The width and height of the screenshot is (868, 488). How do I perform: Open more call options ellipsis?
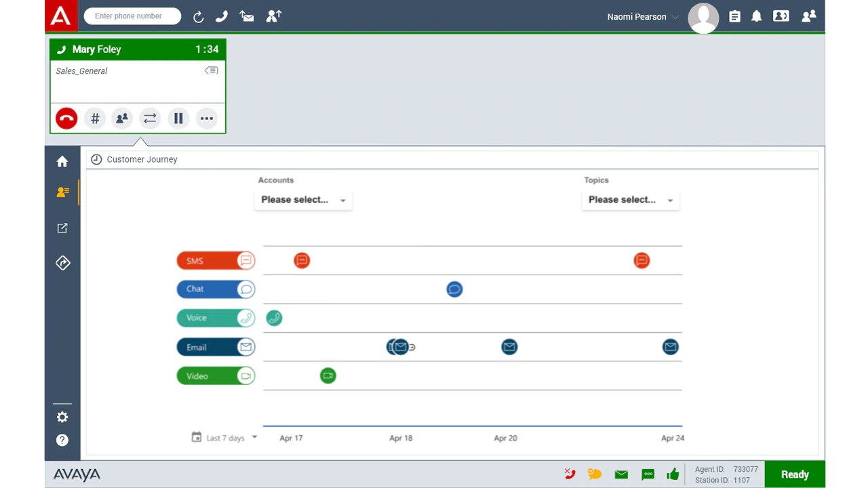(x=207, y=119)
